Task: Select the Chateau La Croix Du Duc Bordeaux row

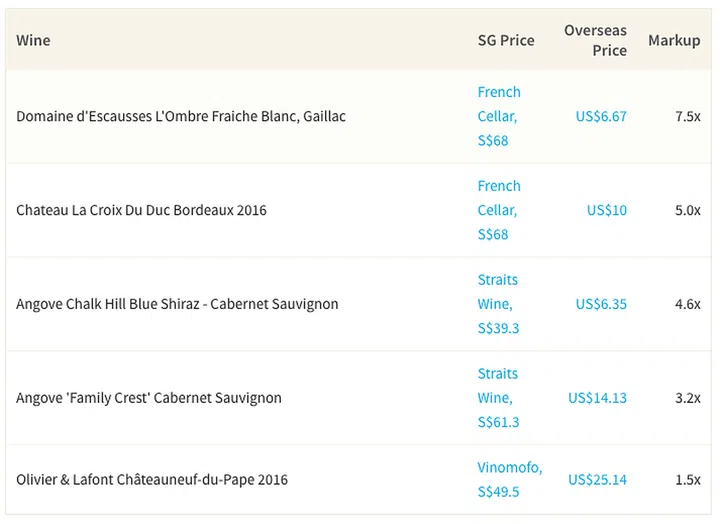Action: point(141,210)
